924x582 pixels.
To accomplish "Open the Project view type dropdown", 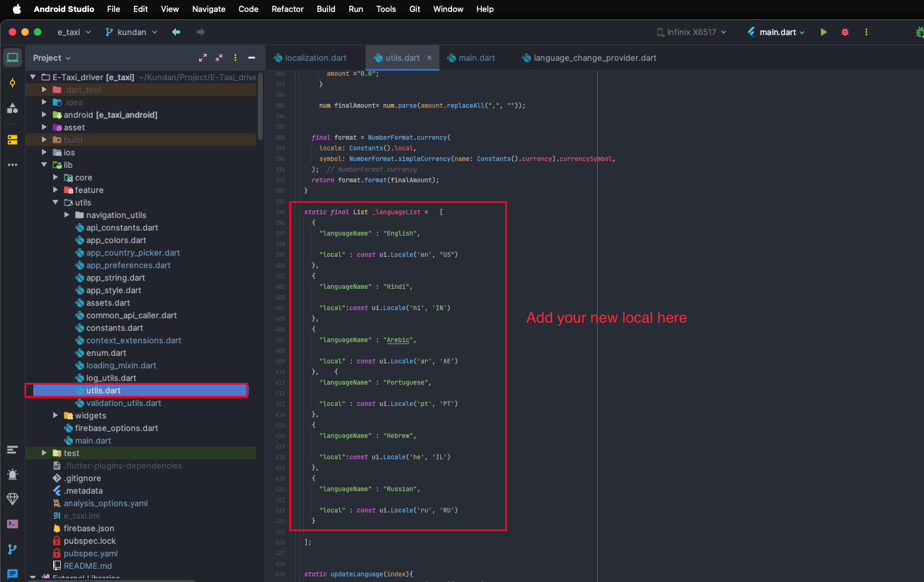I will point(52,58).
